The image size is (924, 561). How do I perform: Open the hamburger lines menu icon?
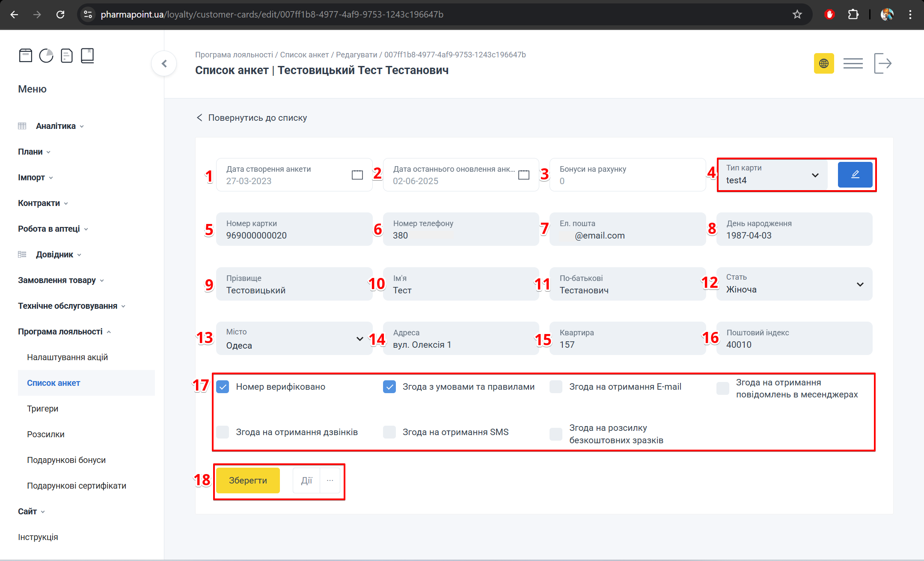(853, 63)
